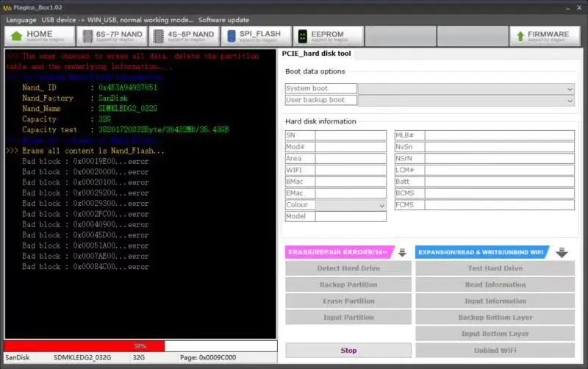588x369 pixels.
Task: Switch to the 4S-6P NAND tab
Action: [x=184, y=36]
